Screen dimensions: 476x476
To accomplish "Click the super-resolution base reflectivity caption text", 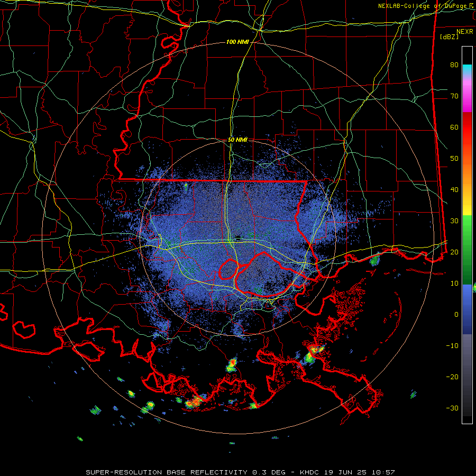I will pos(240,472).
